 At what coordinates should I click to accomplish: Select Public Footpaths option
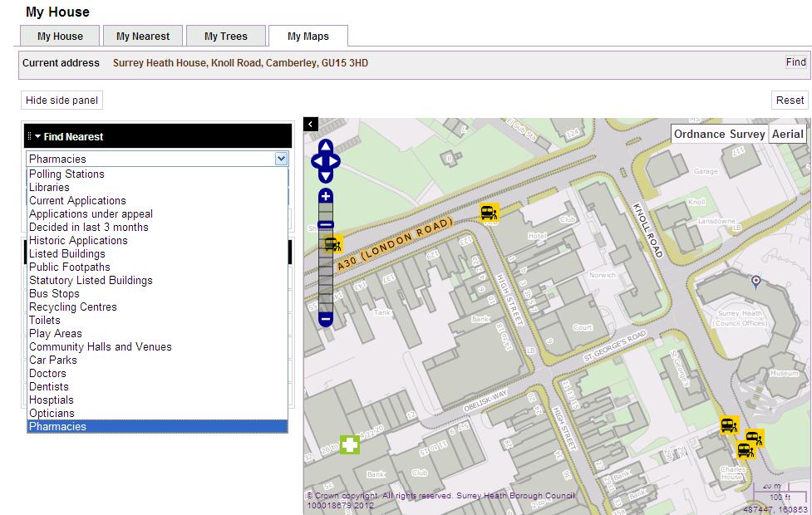pyautogui.click(x=157, y=267)
